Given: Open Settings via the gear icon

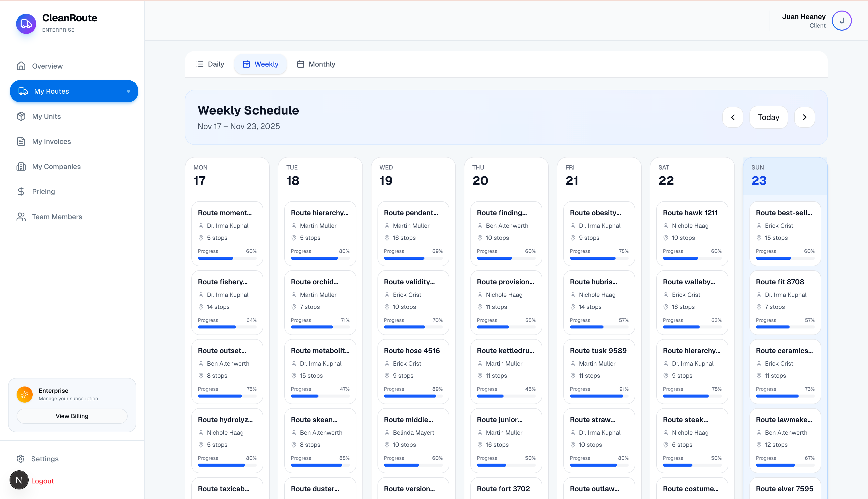Looking at the screenshot, I should (x=21, y=459).
